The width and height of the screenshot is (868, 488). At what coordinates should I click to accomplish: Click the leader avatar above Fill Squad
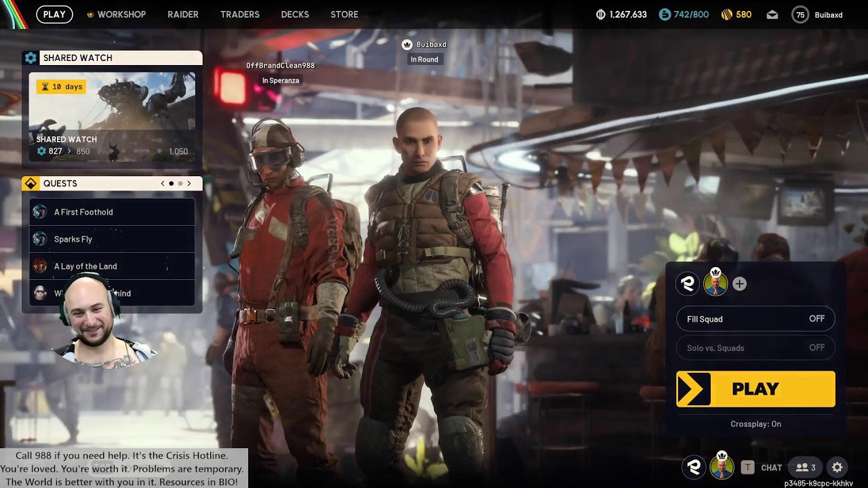point(715,283)
